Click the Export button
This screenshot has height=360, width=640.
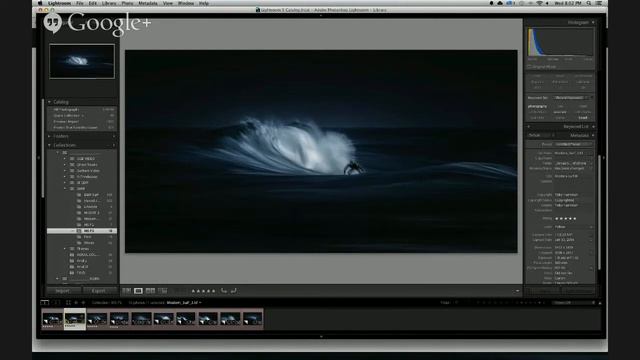coord(99,291)
